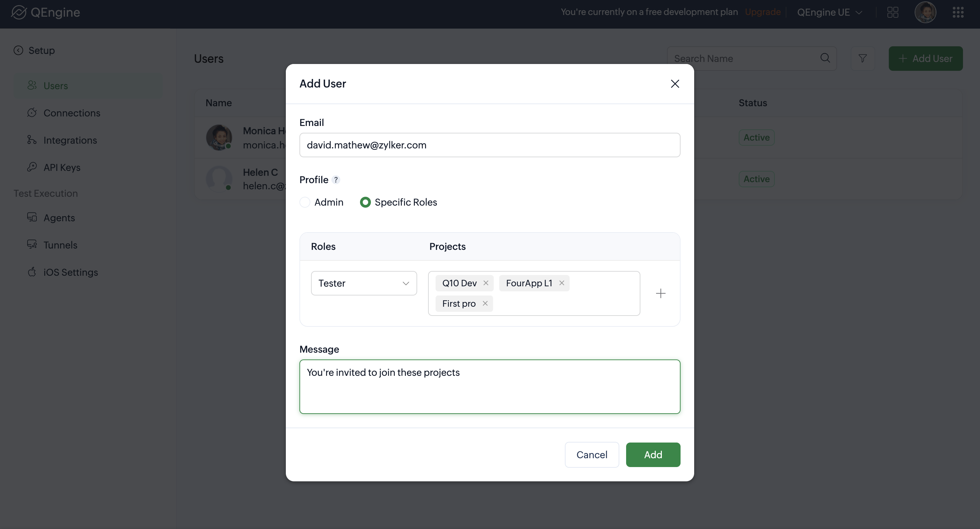
Task: Select the Admin profile radio button
Action: pos(305,202)
